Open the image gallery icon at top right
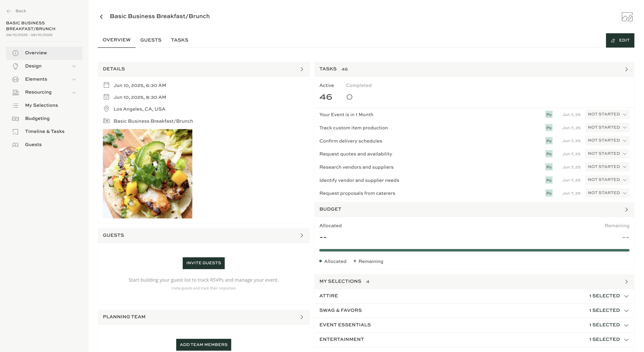The image size is (644, 352). (x=627, y=17)
